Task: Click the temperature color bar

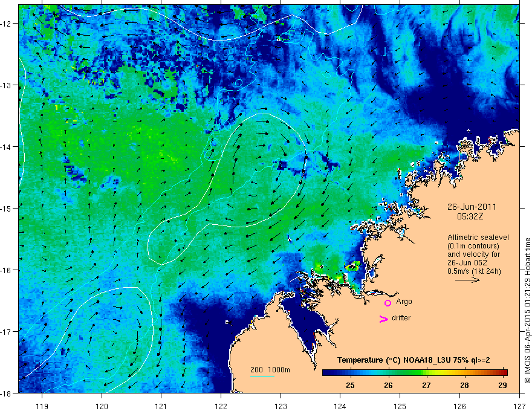Action: point(415,373)
